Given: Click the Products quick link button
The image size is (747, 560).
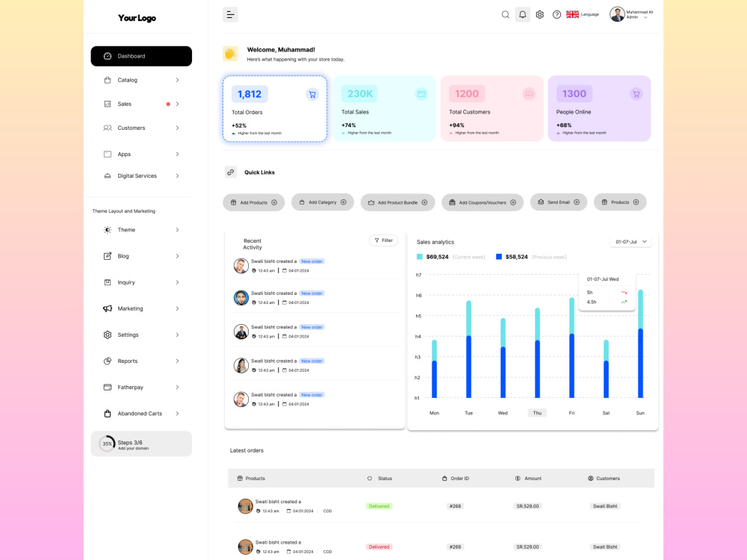Looking at the screenshot, I should [620, 202].
